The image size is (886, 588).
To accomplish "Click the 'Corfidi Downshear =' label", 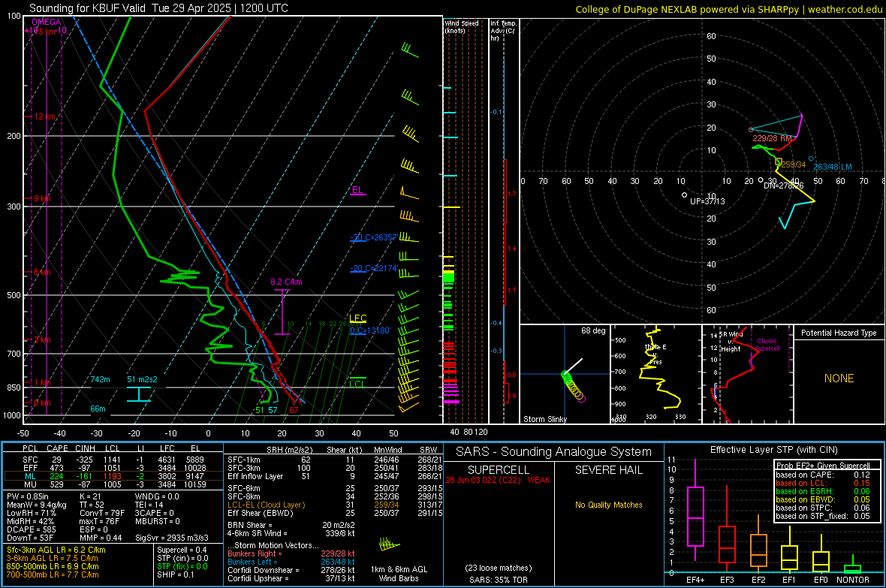I will (261, 570).
